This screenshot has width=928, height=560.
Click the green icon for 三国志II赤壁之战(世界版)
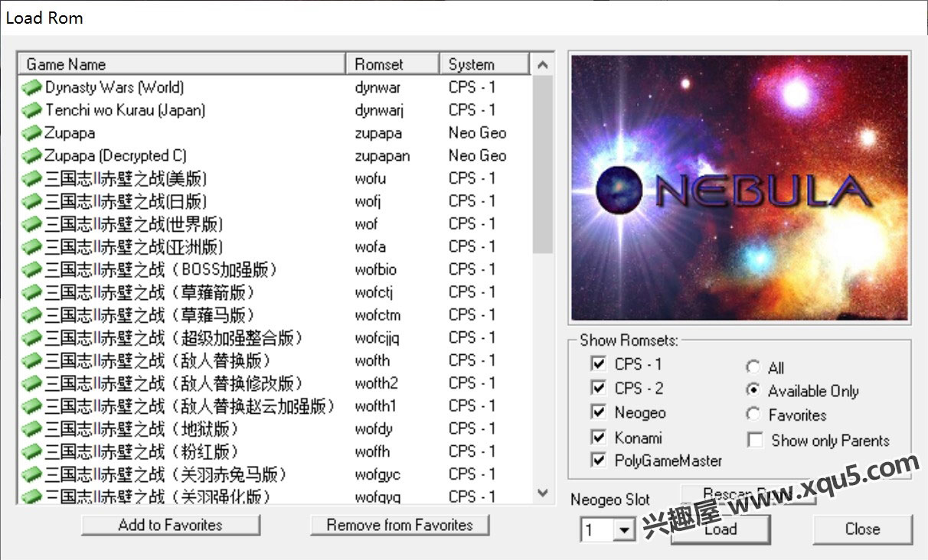coord(31,224)
